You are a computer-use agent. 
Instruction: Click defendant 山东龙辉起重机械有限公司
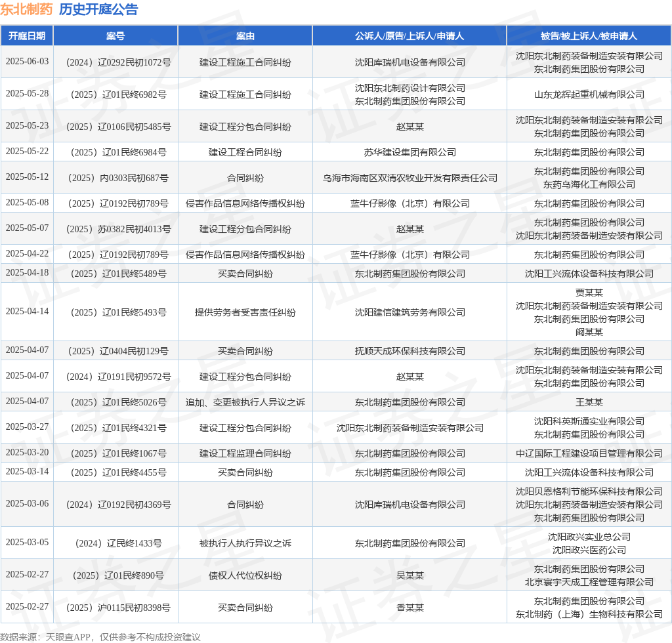pos(589,94)
